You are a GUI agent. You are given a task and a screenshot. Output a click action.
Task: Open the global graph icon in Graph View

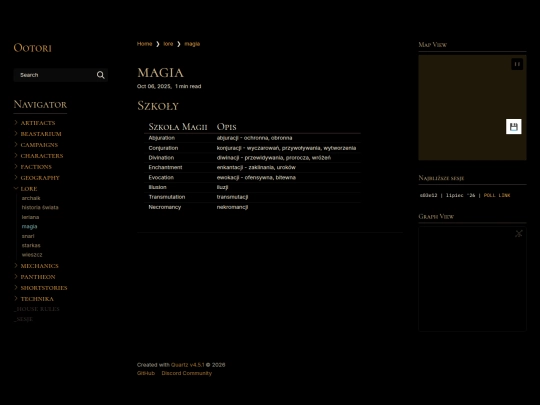519,234
